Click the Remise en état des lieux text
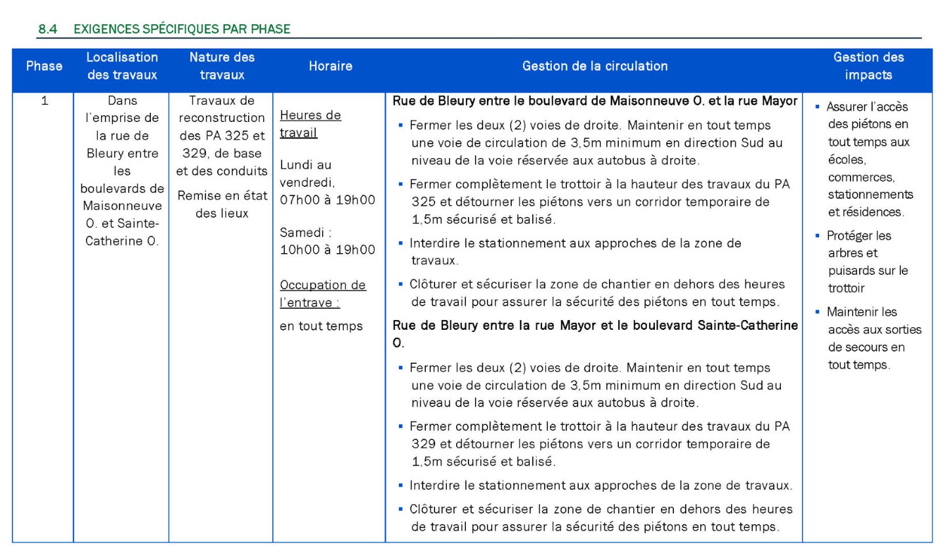The image size is (945, 560). coord(222,205)
